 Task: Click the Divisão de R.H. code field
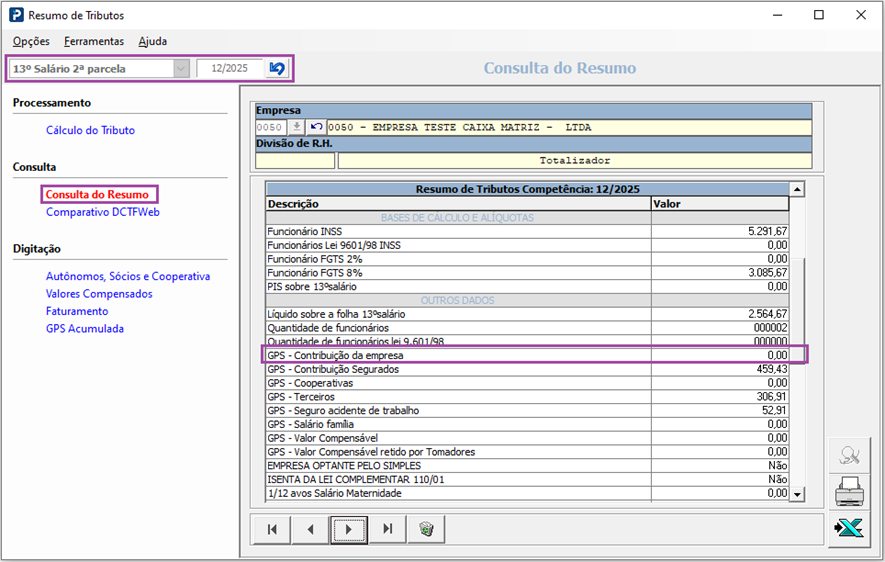295,160
